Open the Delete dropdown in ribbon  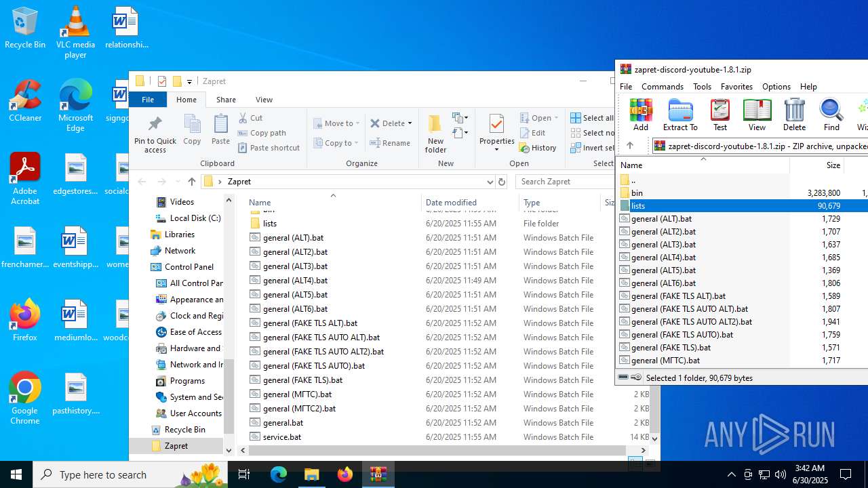(x=410, y=123)
